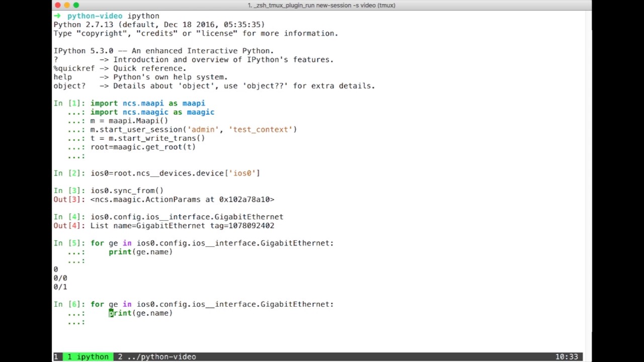Click the tmux session number at status bar left
Viewport: 644px width, 362px height.
[56, 356]
